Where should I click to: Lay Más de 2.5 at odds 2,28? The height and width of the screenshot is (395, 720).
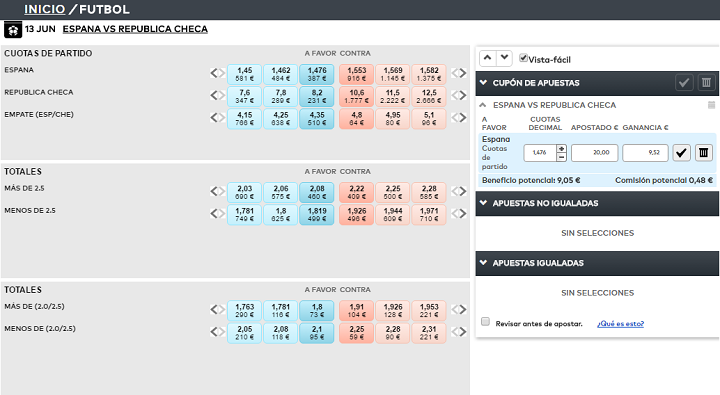tap(429, 192)
